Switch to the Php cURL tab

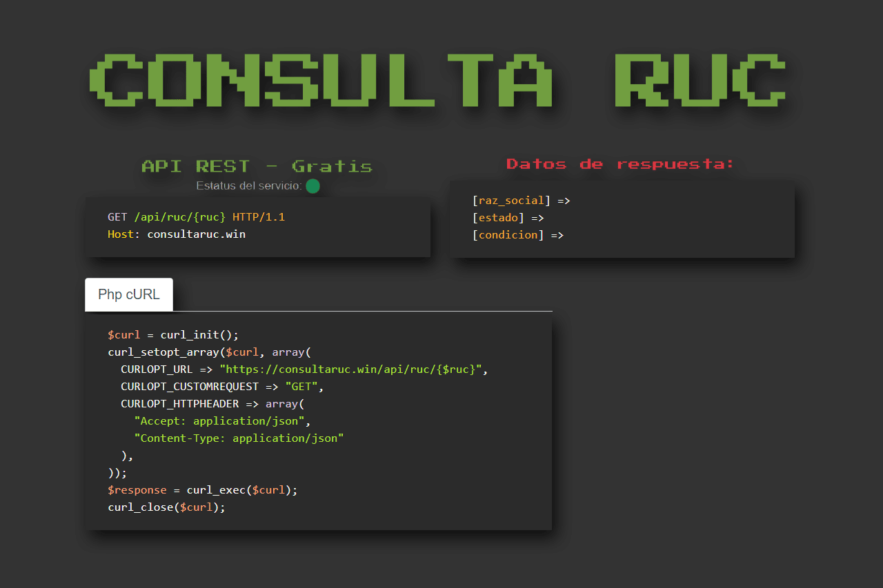(x=128, y=294)
